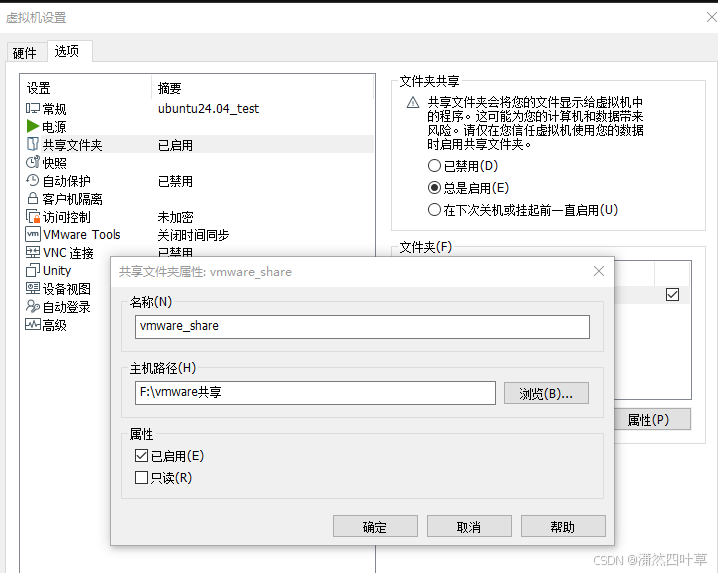This screenshot has height=573, width=718.
Task: Click the 快照 snapshot icon
Action: point(33,162)
